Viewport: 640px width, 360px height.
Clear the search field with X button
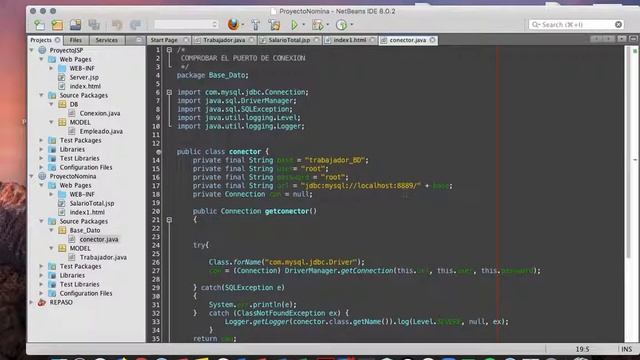pyautogui.click(x=618, y=24)
